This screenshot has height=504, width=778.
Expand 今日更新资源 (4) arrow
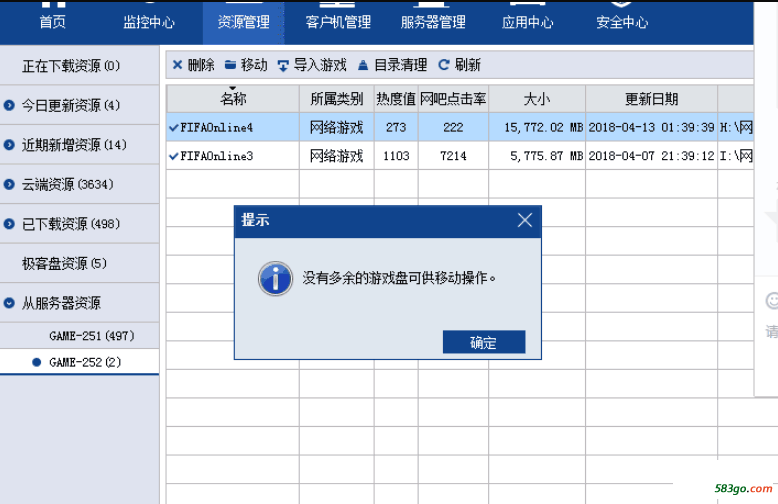click(9, 105)
